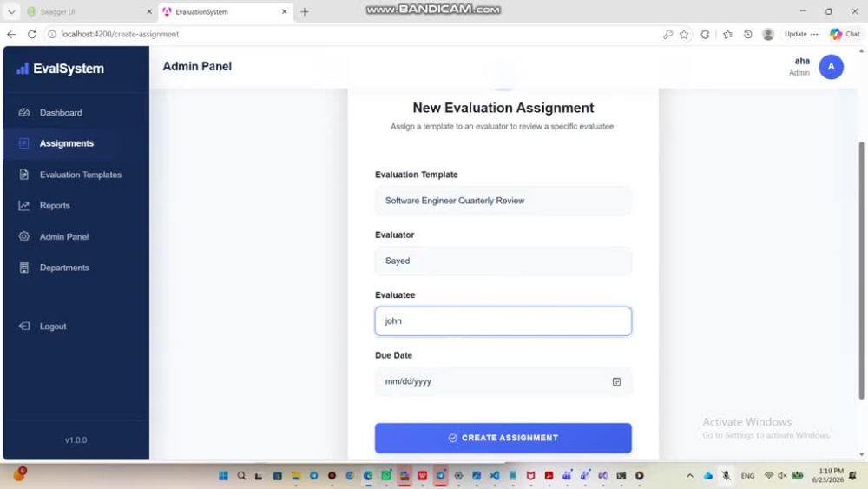This screenshot has height=489, width=868.
Task: Focus the Due Date field
Action: coord(503,381)
